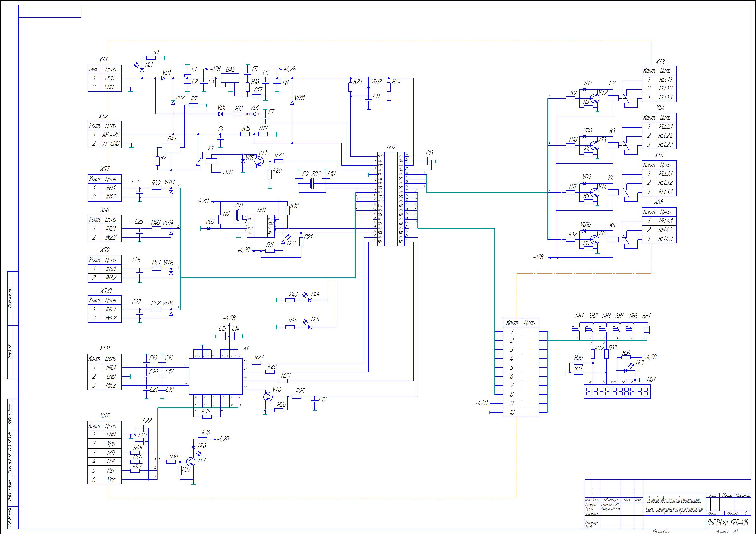Click the DD2 microcontroller chip symbol
The image size is (756, 534).
click(391, 199)
